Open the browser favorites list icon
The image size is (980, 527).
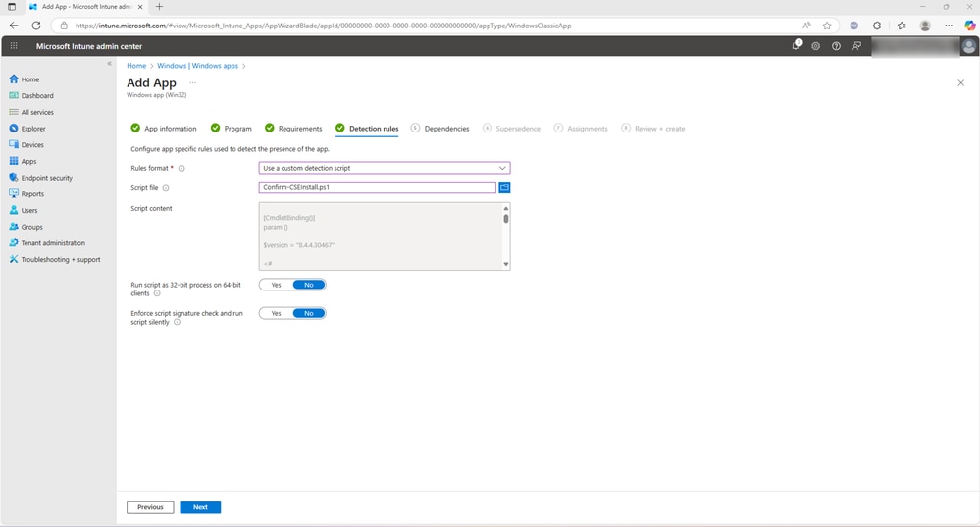click(x=902, y=26)
